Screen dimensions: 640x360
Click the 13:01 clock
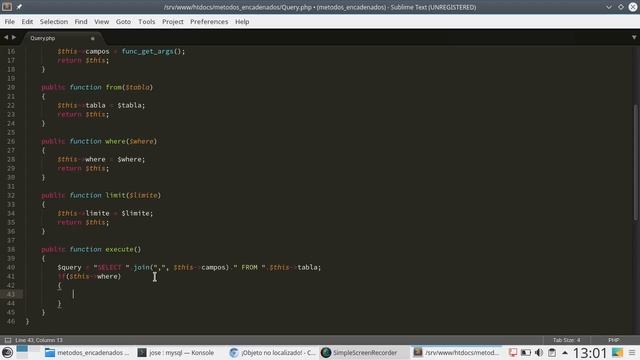tap(590, 353)
